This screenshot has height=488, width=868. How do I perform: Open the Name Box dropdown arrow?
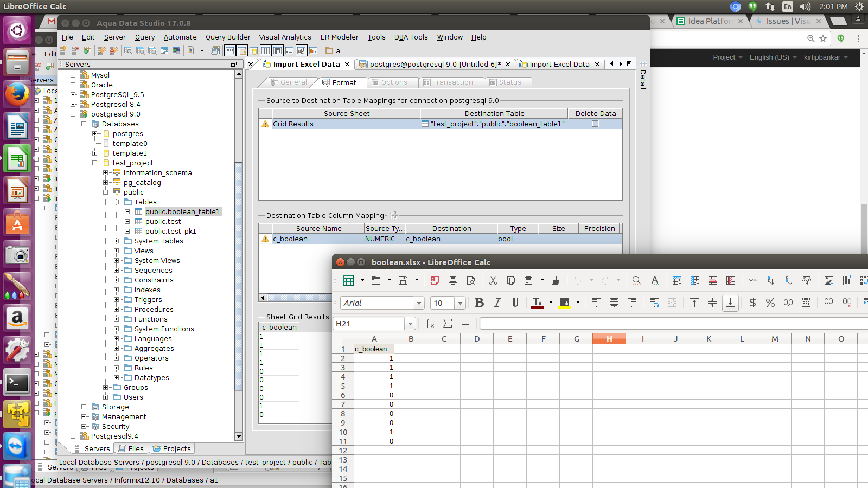pyautogui.click(x=410, y=324)
